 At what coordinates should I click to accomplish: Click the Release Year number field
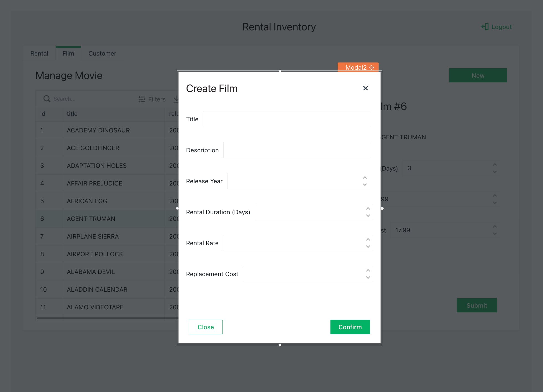pos(293,181)
